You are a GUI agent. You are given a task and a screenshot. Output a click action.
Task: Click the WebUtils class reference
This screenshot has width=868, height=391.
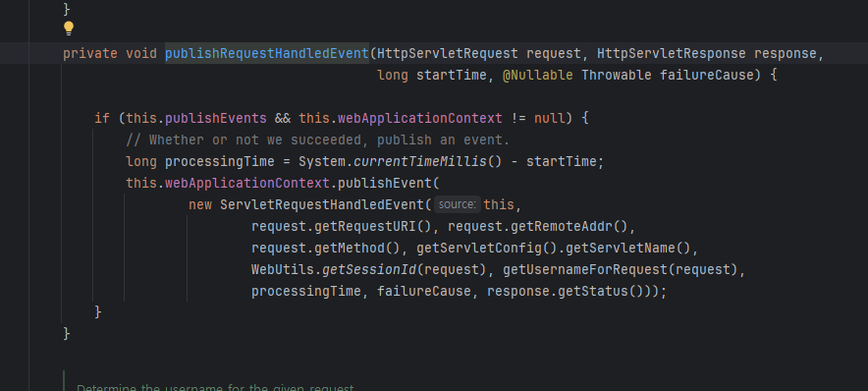point(283,270)
